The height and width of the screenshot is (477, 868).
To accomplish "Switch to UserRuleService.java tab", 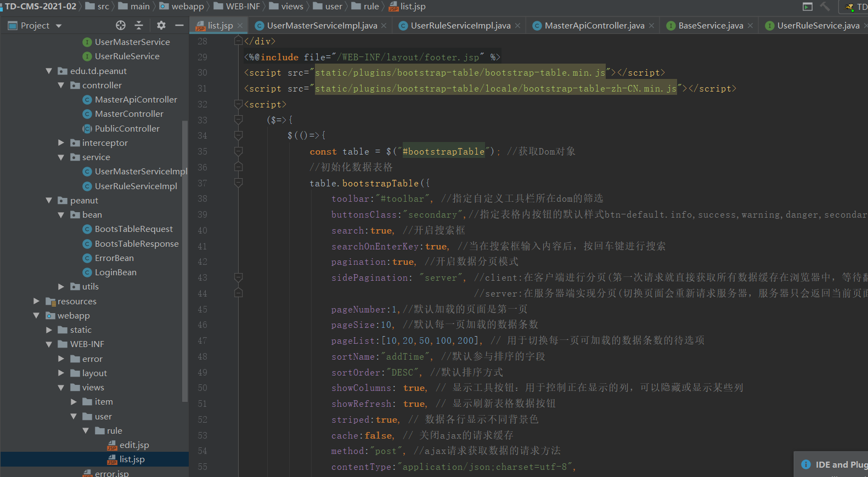I will click(x=813, y=26).
